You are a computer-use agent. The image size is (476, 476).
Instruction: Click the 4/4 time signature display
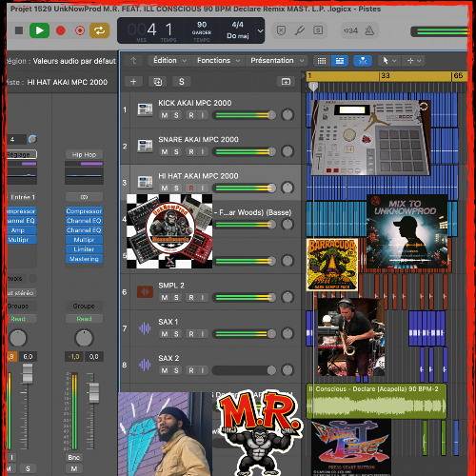237,25
